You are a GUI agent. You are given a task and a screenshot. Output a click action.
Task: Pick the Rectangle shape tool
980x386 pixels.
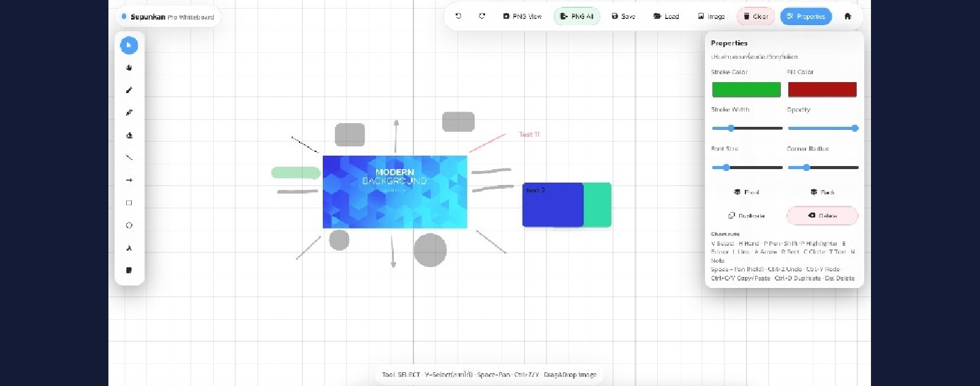[129, 203]
